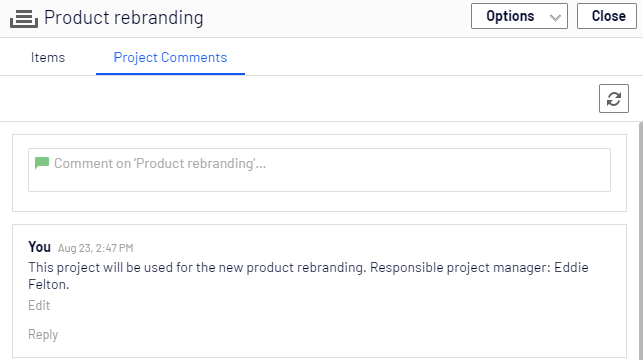This screenshot has height=360, width=643.
Task: Click the project stack icon beside title
Action: tap(24, 18)
